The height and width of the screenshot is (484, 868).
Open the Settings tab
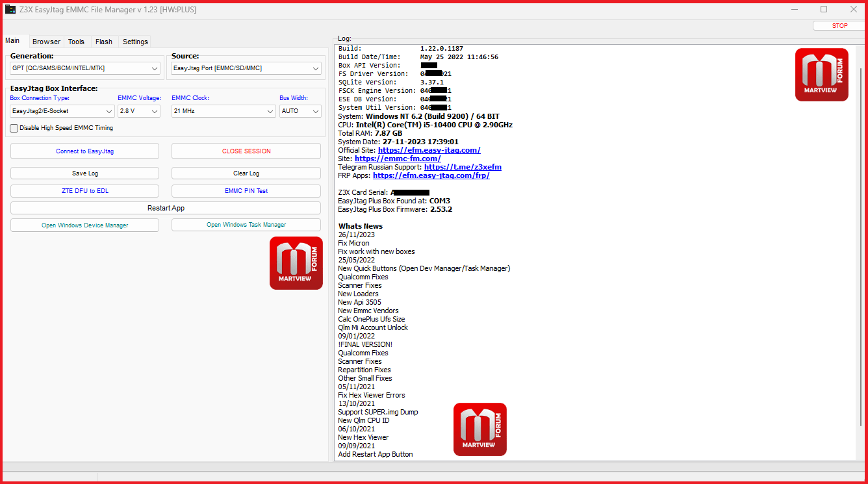point(135,42)
